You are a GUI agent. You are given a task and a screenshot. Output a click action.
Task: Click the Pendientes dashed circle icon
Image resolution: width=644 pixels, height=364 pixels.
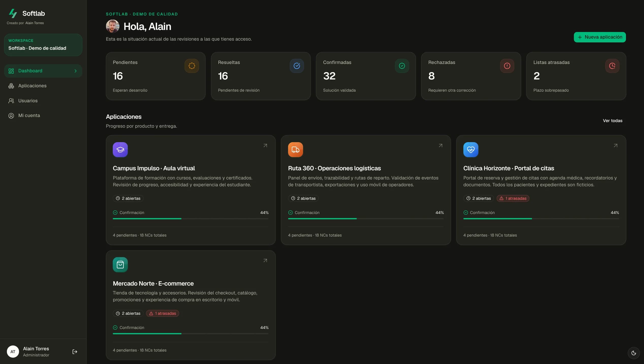point(192,66)
